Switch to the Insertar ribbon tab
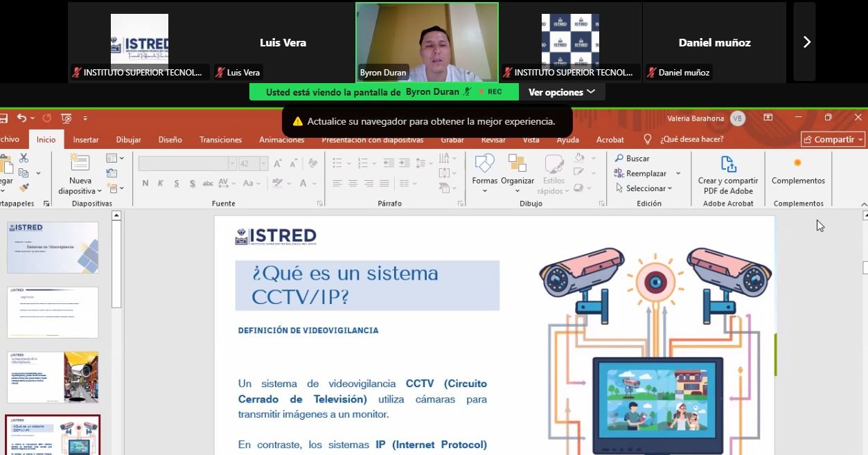The width and height of the screenshot is (868, 455). coord(86,139)
